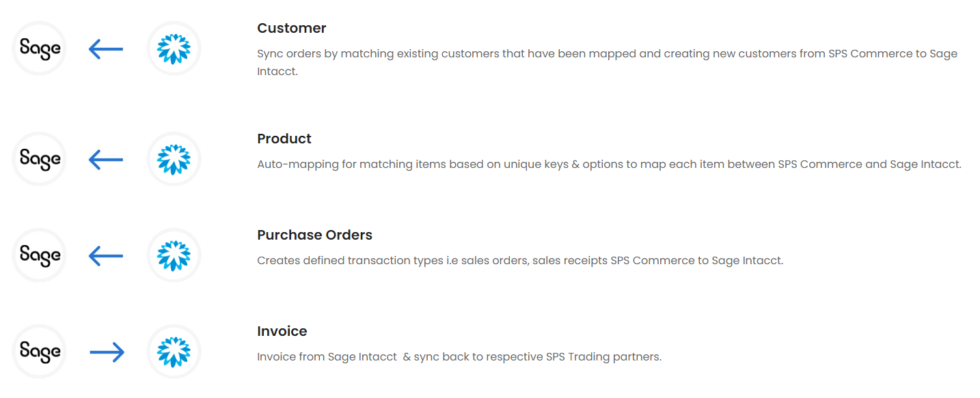Select the Product heading
This screenshot has height=398, width=980.
(x=284, y=139)
